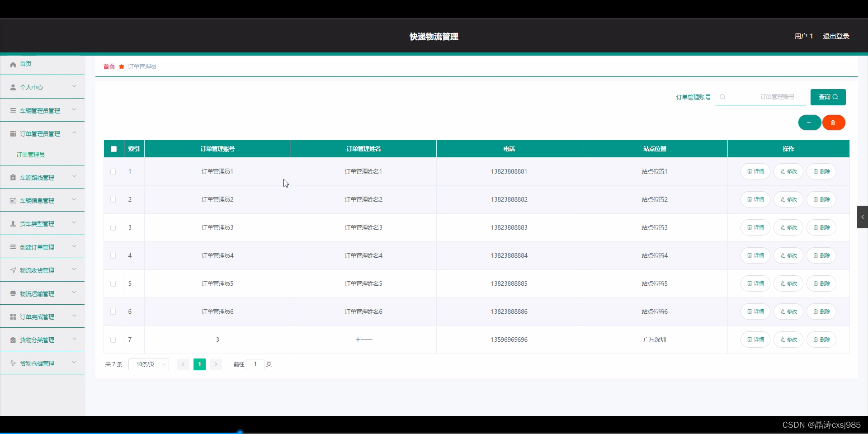Toggle the select-all checkbox in header
The height and width of the screenshot is (434, 868).
pos(113,149)
